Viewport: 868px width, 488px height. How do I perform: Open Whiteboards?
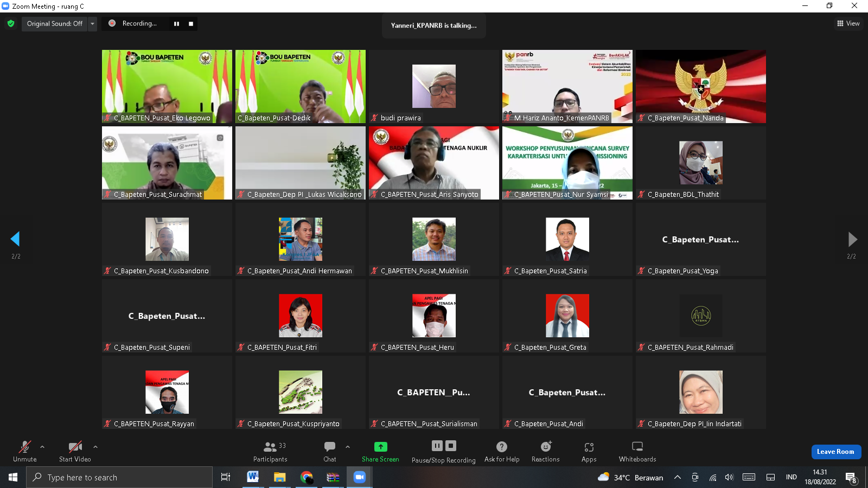click(637, 451)
